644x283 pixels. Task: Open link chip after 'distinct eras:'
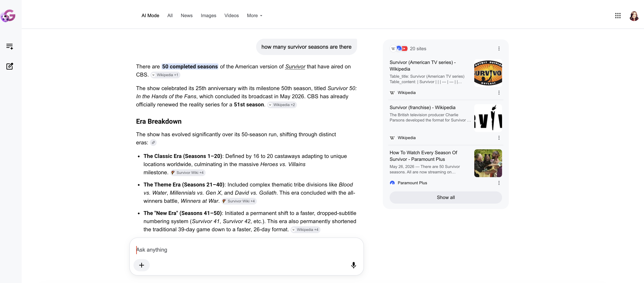[x=153, y=143]
